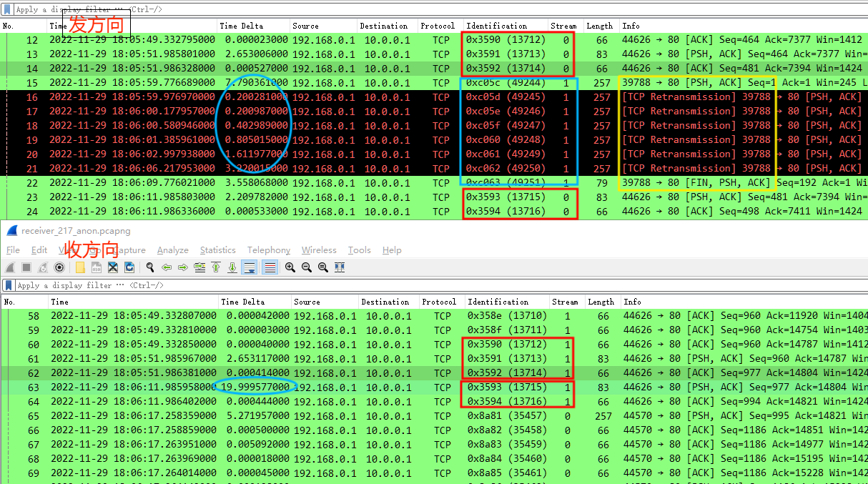Close the current capture file

[x=113, y=267]
